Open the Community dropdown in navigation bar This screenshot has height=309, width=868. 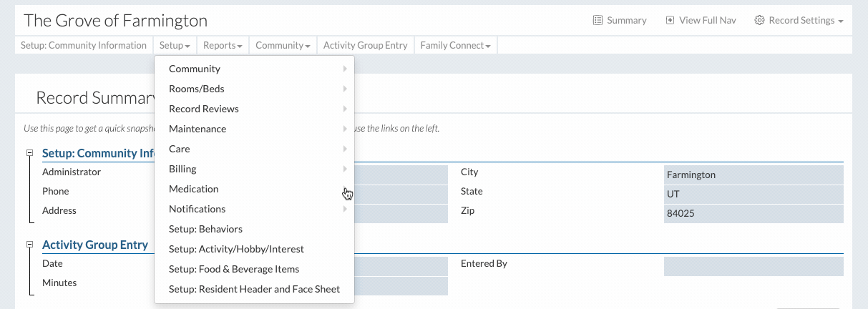282,45
